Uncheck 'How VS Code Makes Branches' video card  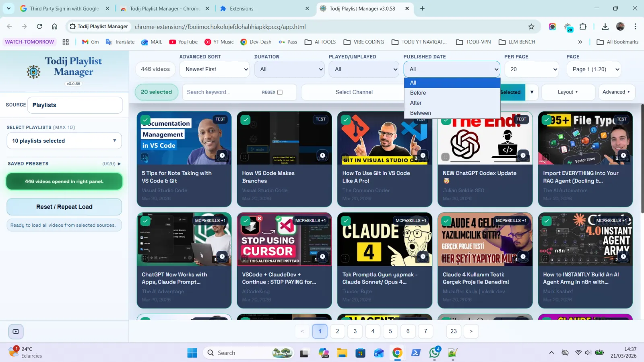tap(246, 120)
